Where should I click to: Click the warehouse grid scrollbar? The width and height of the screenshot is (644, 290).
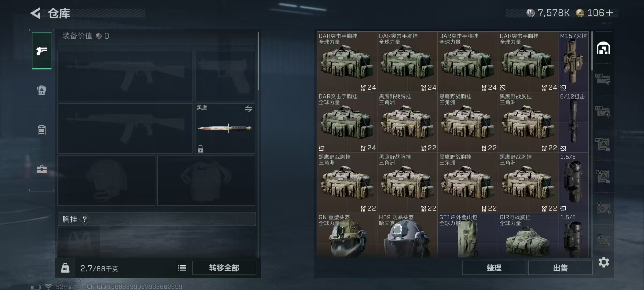pos(592,51)
